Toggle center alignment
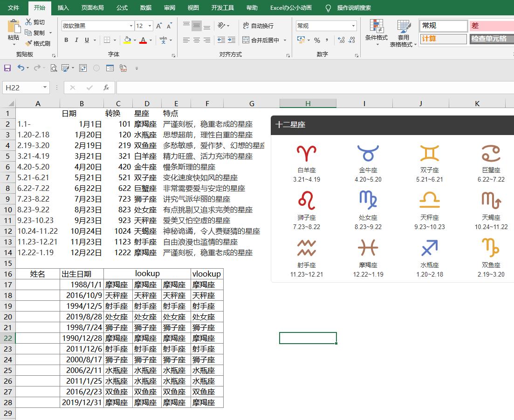The width and height of the screenshot is (514, 420). pos(196,41)
